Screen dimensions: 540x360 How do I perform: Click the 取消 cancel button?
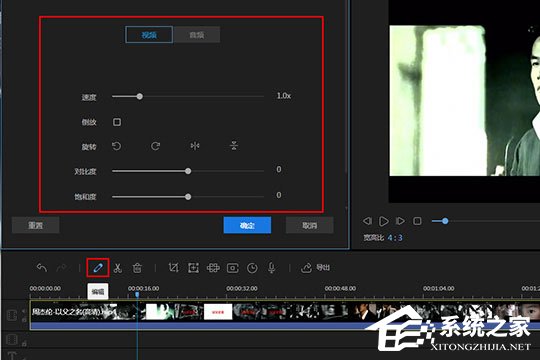click(x=310, y=225)
